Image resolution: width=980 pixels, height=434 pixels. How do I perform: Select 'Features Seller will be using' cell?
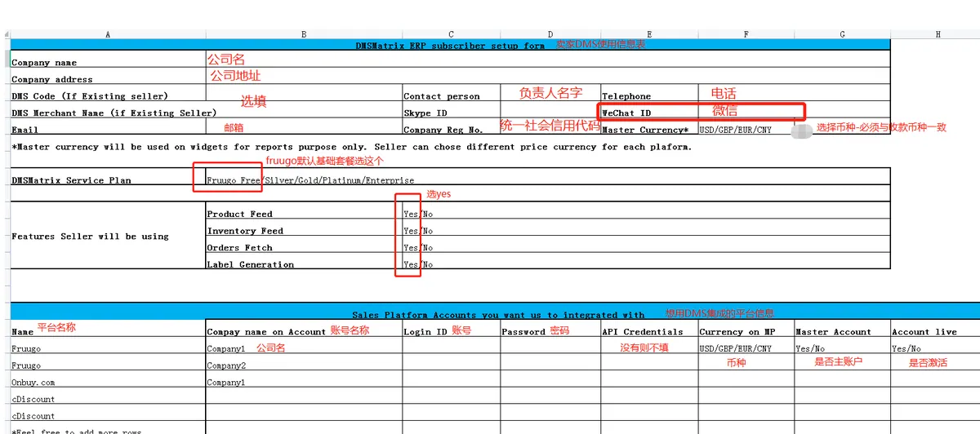coord(108,236)
